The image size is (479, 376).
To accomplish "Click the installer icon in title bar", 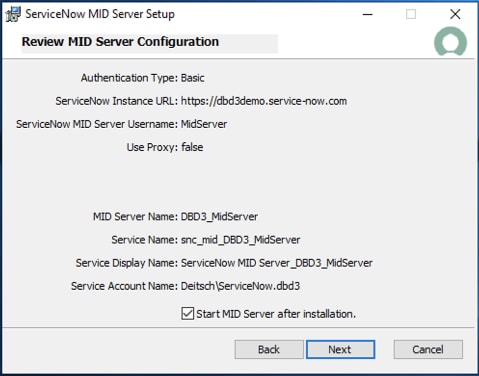I will (13, 14).
